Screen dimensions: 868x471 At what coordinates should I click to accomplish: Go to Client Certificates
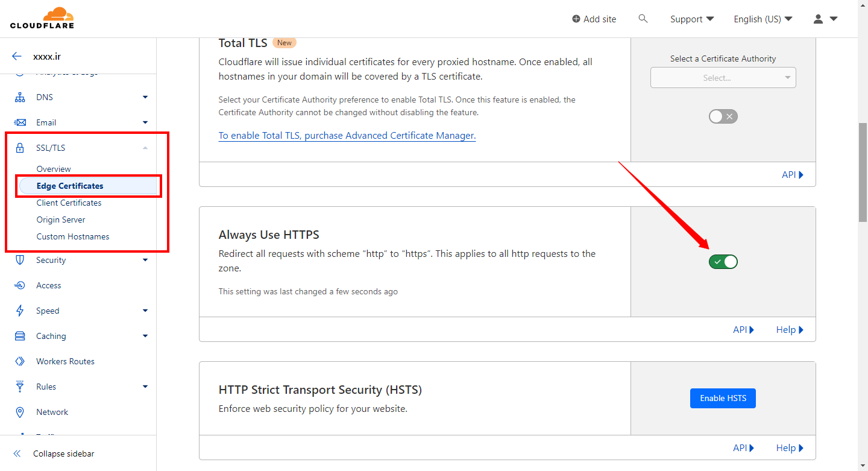69,203
